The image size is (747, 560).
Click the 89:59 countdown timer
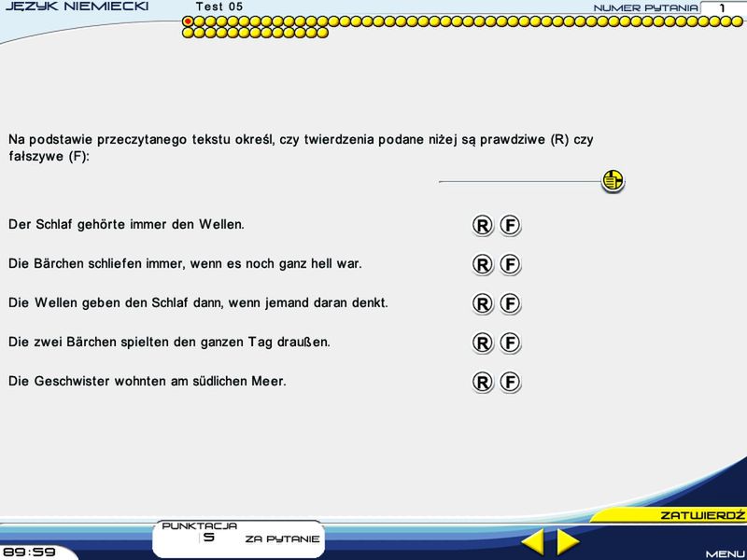[x=30, y=553]
